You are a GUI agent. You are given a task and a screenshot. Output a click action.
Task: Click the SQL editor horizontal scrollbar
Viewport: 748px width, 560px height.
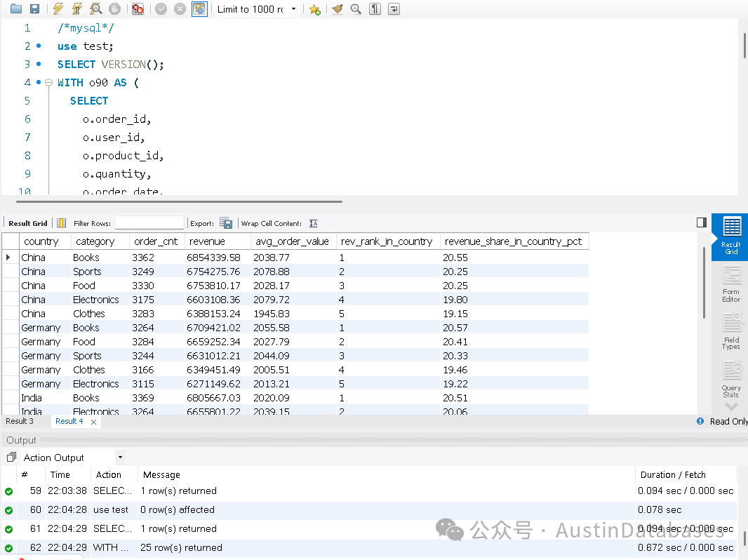tap(180, 201)
